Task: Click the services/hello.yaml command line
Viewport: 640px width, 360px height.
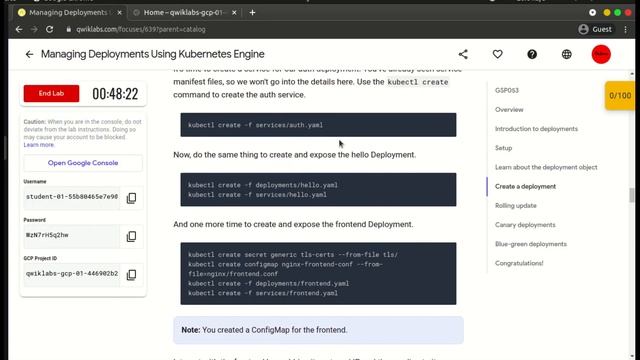Action: pyautogui.click(x=257, y=195)
